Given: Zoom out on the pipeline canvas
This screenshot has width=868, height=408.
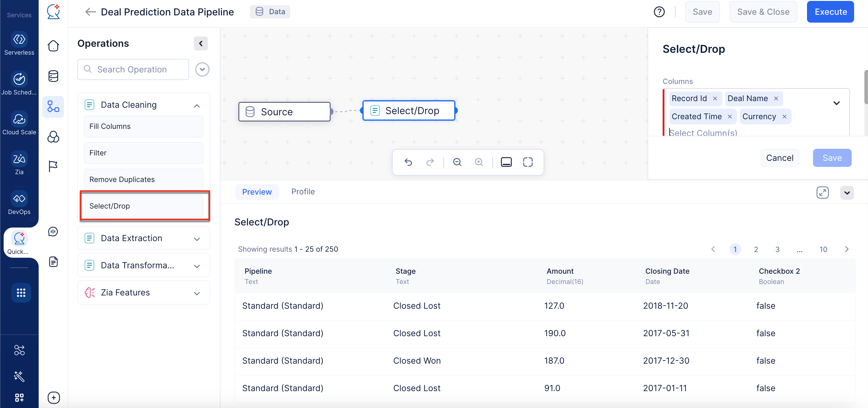Looking at the screenshot, I should pyautogui.click(x=457, y=162).
